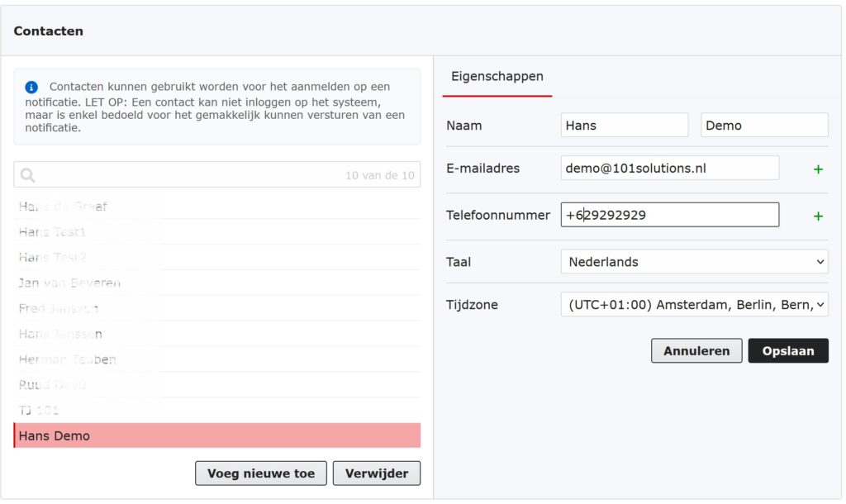
Task: Open the Taal dropdown
Action: tap(694, 262)
